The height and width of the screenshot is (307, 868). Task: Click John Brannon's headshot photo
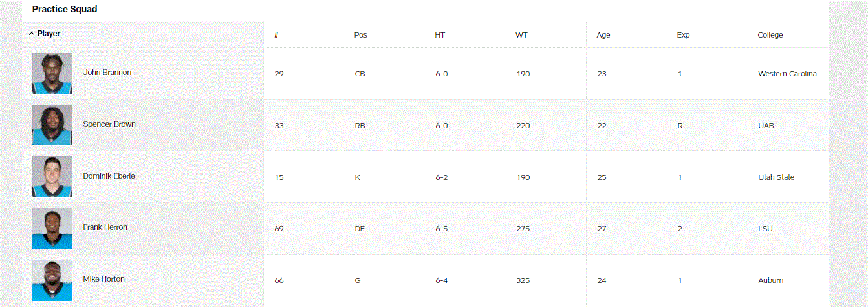52,73
